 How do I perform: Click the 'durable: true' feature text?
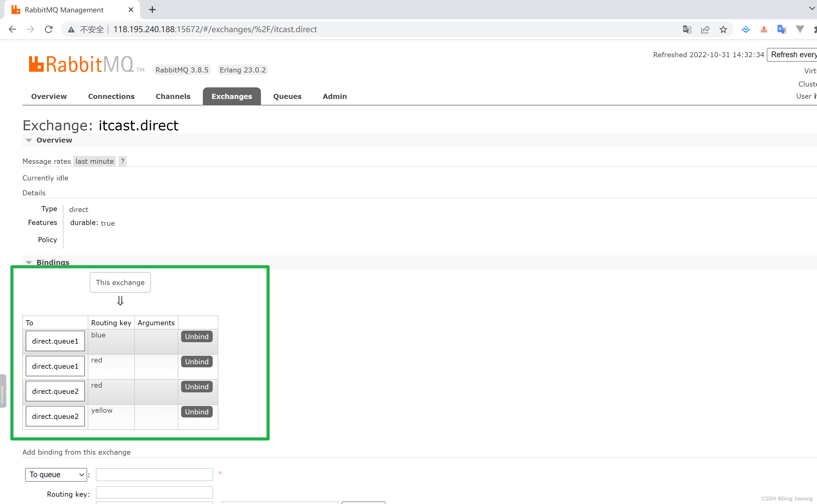[93, 223]
